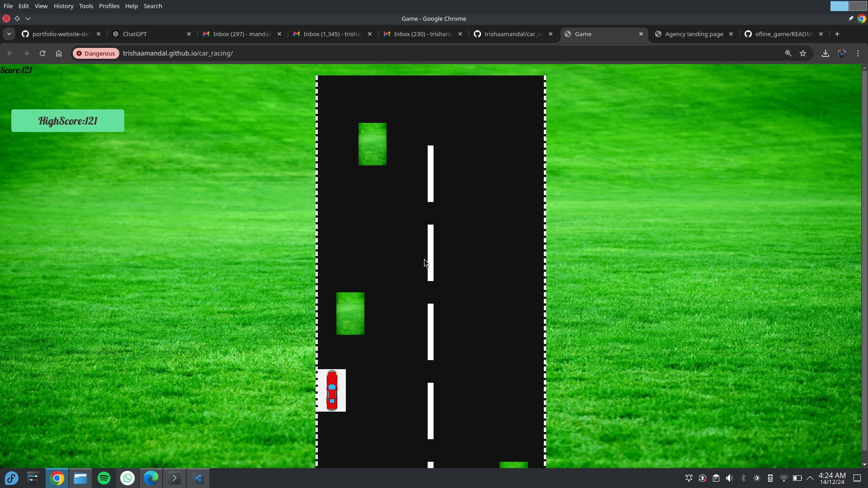Image resolution: width=868 pixels, height=488 pixels.
Task: Reload the car racing page
Action: coord(42,53)
